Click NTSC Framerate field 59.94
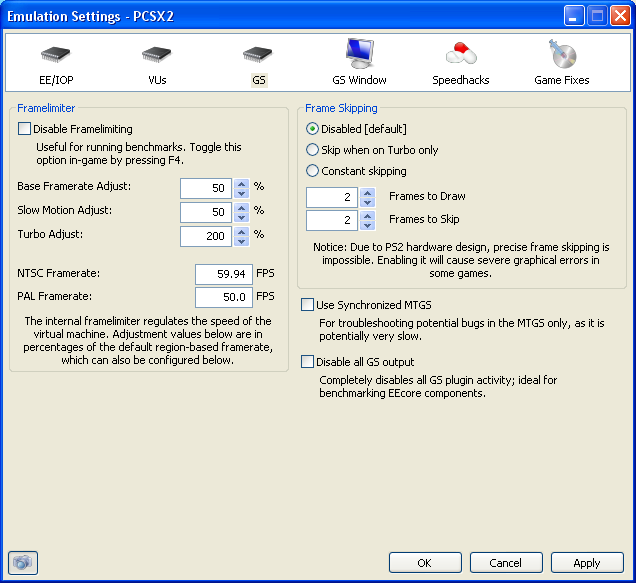This screenshot has width=636, height=583. 224,274
